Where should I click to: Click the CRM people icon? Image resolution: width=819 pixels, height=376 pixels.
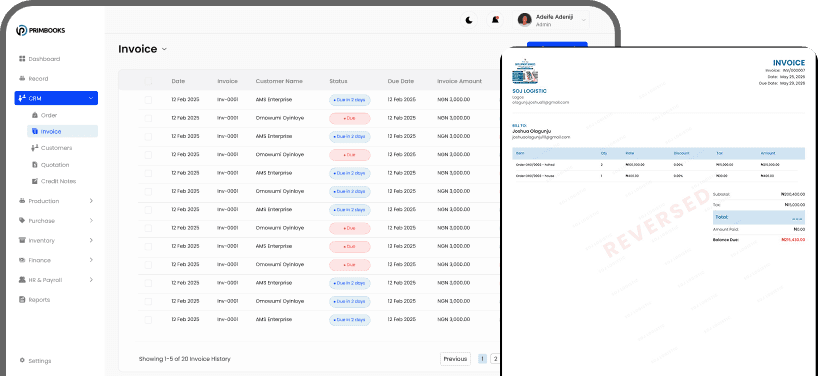coord(22,98)
